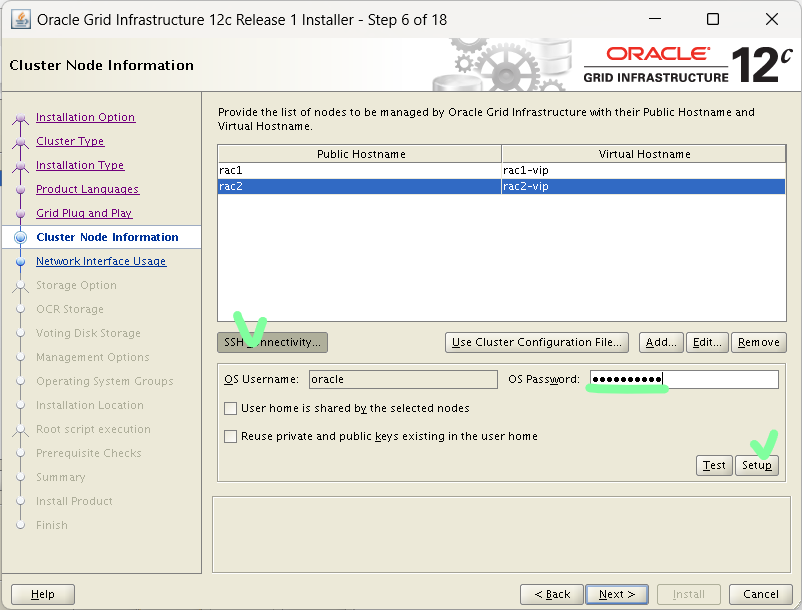Select the rac2 public hostname cell
The height and width of the screenshot is (610, 802).
click(359, 186)
